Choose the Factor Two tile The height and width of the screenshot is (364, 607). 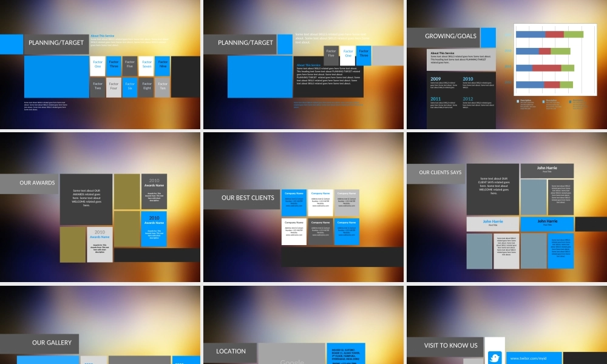point(97,87)
